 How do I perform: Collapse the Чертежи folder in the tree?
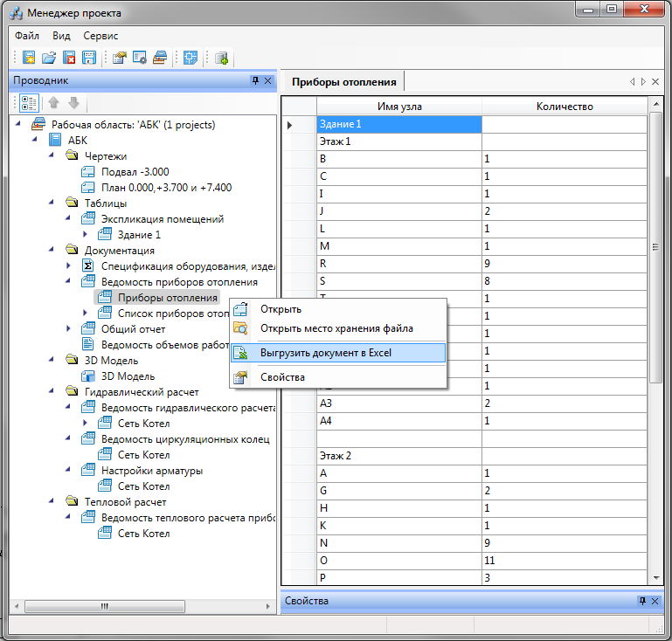(x=52, y=155)
